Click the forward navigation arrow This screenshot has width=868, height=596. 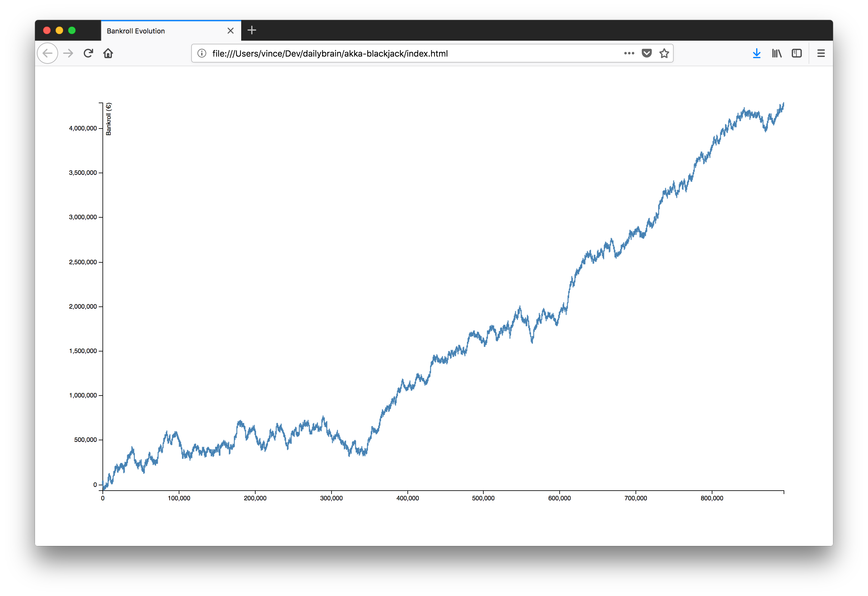[x=68, y=53]
